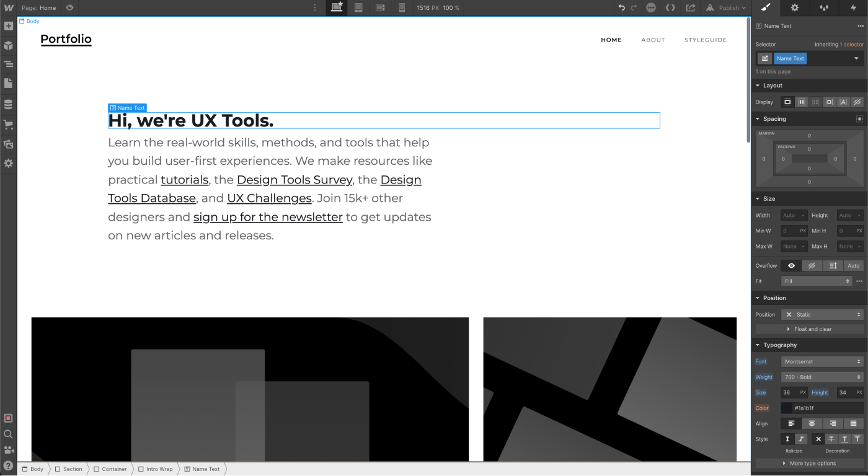Align text center

click(812, 423)
